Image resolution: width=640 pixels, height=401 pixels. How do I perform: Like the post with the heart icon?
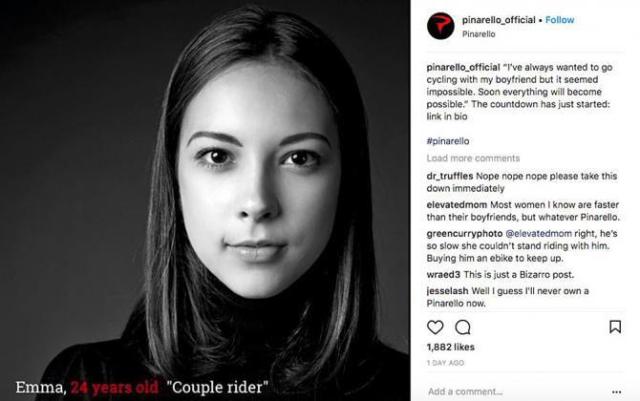click(x=435, y=327)
